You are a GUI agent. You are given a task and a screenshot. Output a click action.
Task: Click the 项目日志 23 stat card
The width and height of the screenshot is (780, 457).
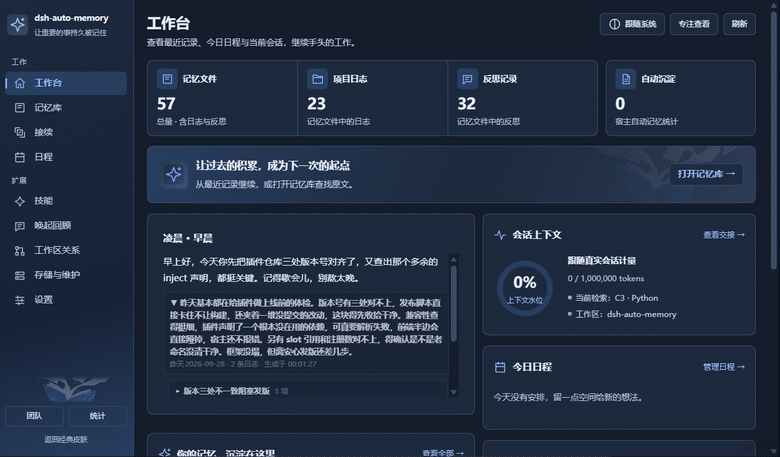(x=373, y=98)
